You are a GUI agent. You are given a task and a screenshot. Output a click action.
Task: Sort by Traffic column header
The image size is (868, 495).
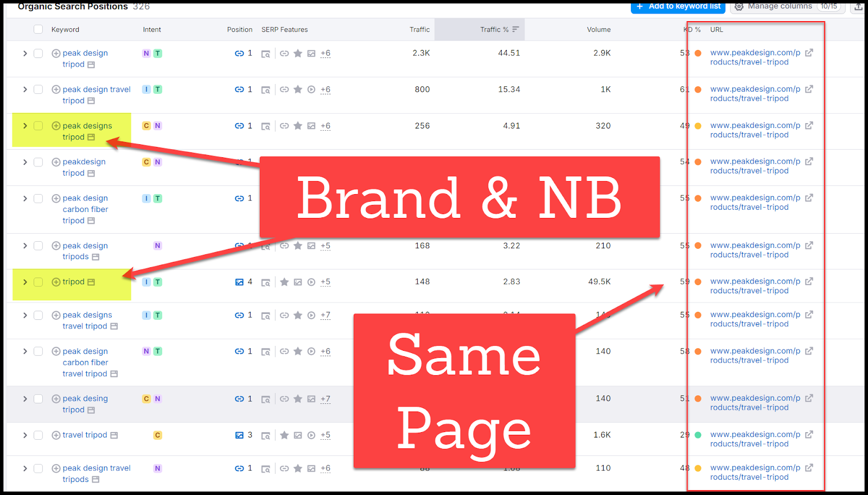419,29
